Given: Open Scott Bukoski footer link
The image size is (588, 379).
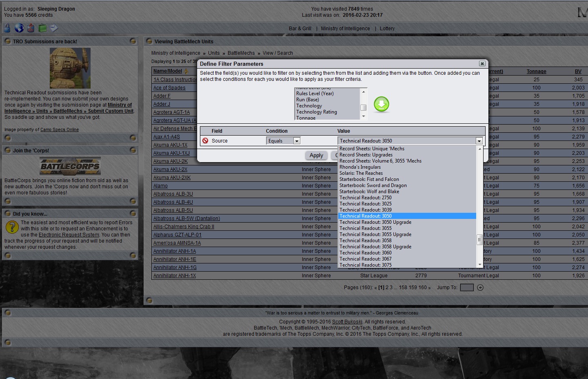Looking at the screenshot, I should click(347, 322).
